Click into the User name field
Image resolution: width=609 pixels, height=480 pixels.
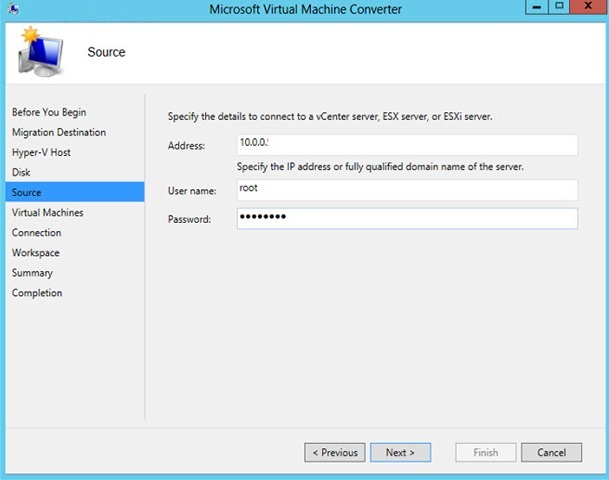407,190
